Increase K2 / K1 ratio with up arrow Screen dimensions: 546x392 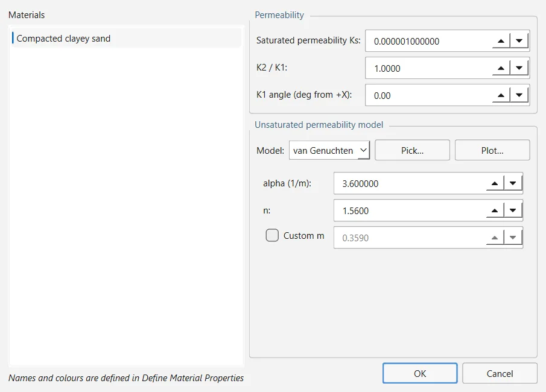[501, 68]
